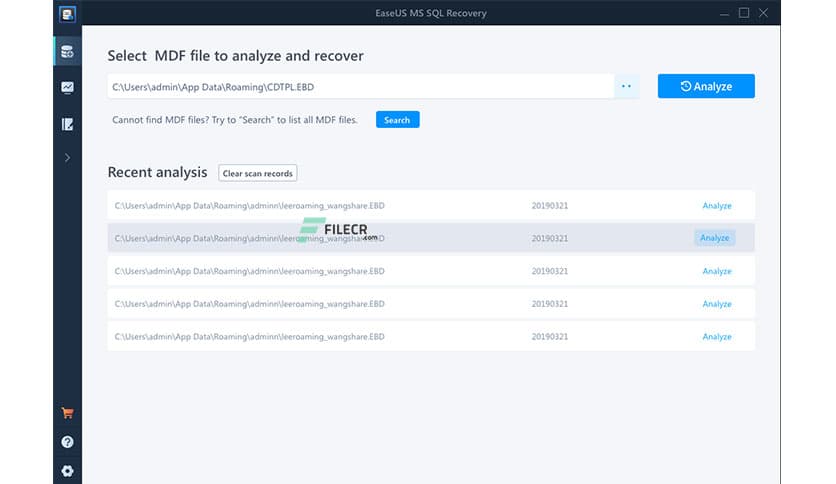Open the chart monitor sidebar icon
Viewport: 836px width, 484px height.
(67, 87)
